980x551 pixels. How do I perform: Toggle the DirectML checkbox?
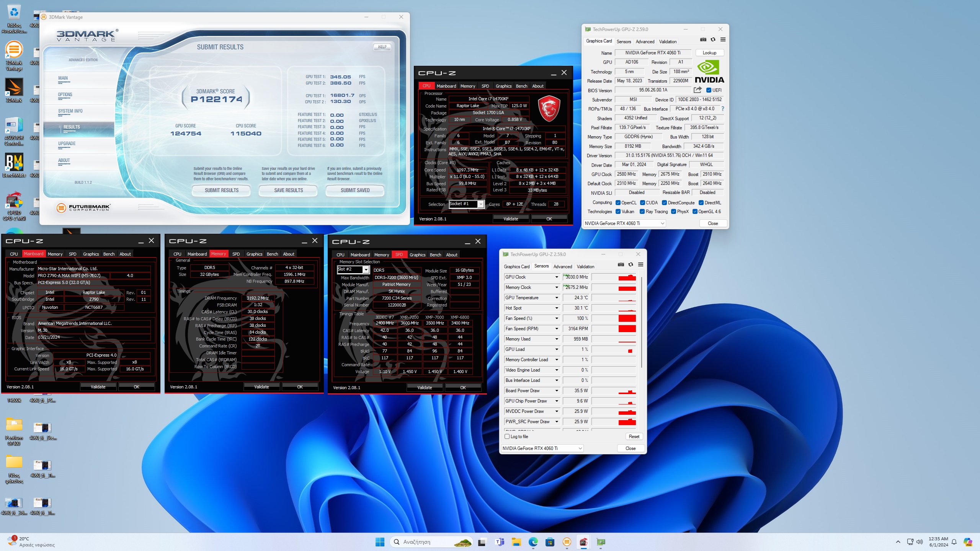(x=701, y=203)
